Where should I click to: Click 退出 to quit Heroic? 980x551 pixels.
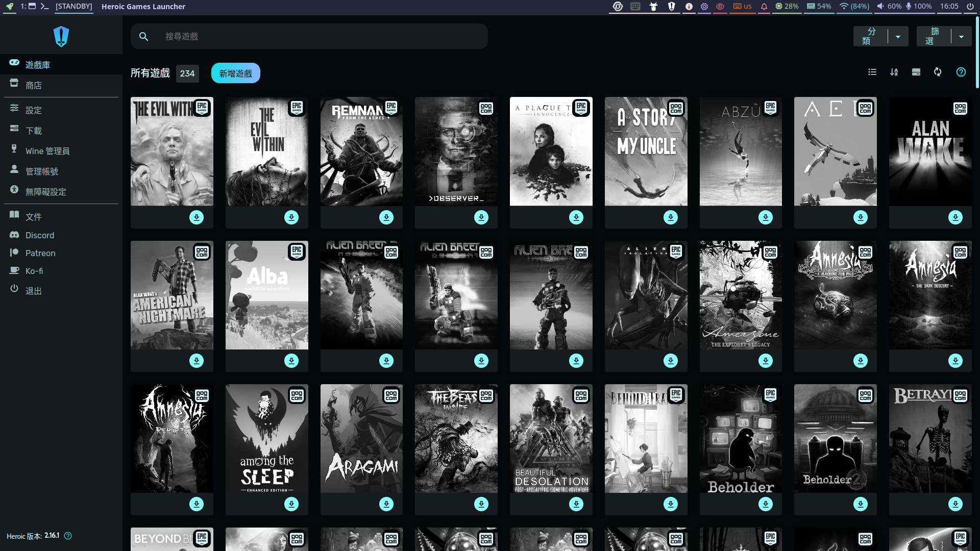(x=61, y=290)
